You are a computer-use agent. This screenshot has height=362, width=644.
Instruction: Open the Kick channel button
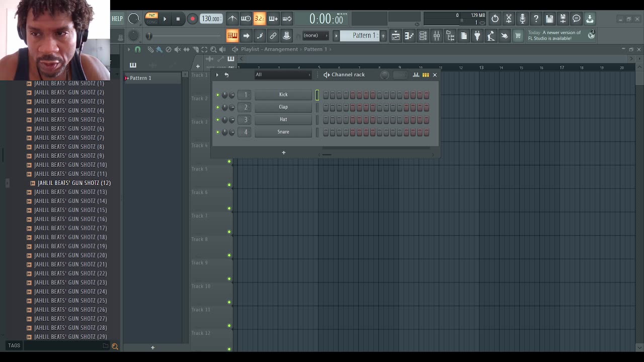[x=283, y=95]
